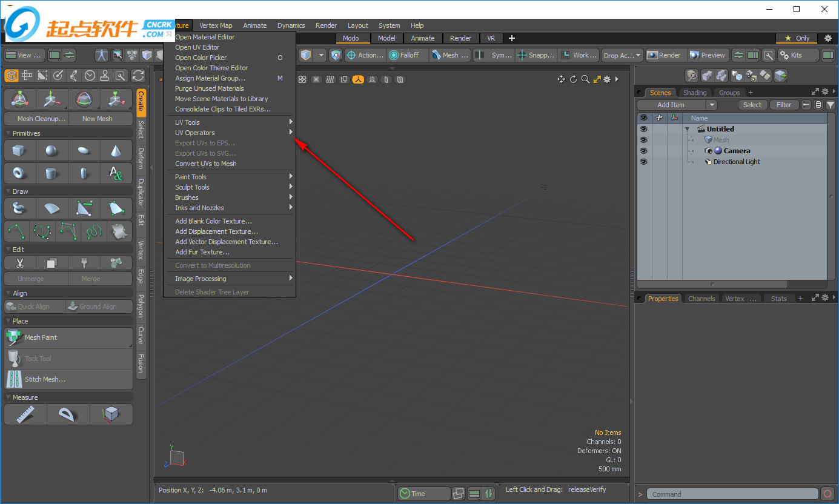Hide the Directional Light item

click(643, 162)
